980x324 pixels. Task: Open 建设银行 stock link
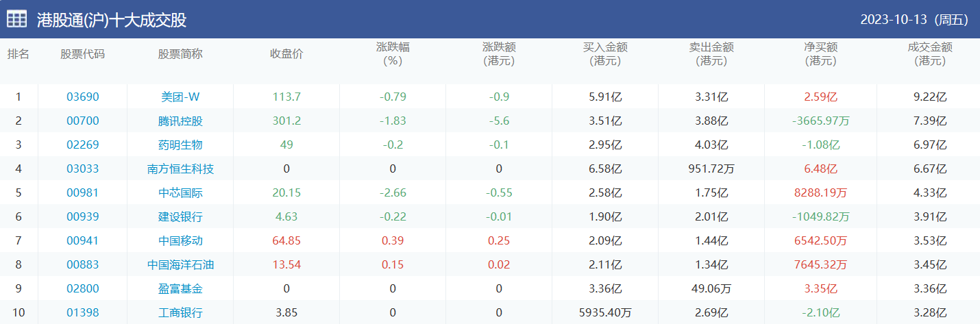pyautogui.click(x=180, y=217)
